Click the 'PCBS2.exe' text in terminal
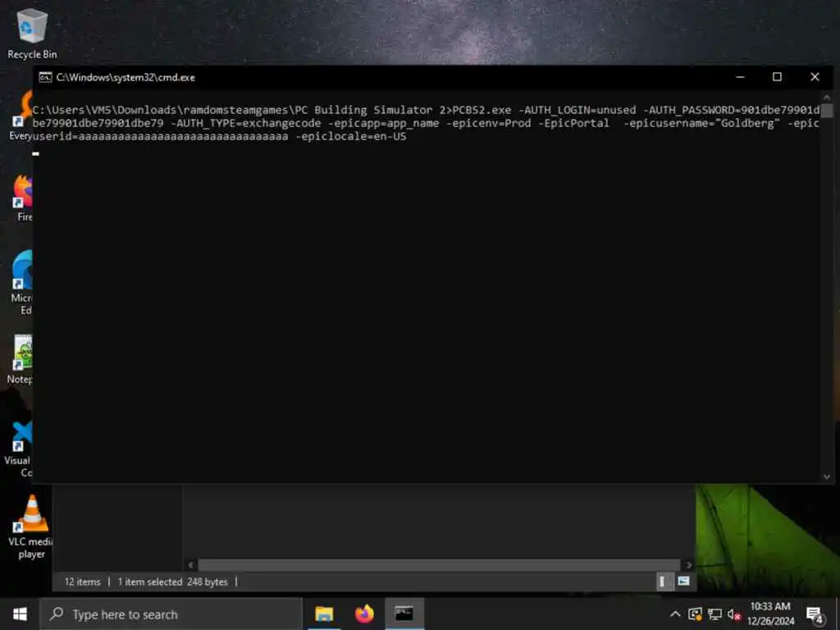Viewport: 840px width, 630px height. 482,110
